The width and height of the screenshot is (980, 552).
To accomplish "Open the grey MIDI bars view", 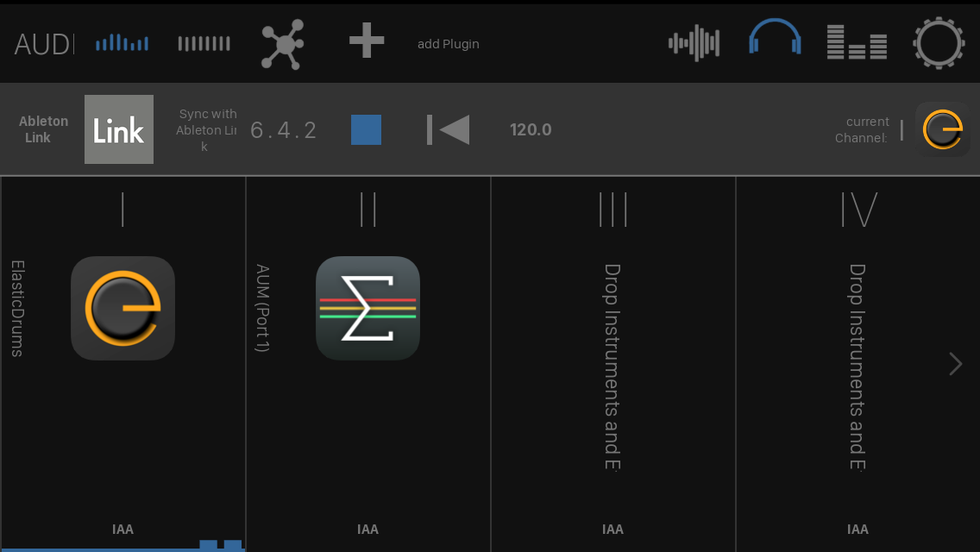I will (204, 43).
